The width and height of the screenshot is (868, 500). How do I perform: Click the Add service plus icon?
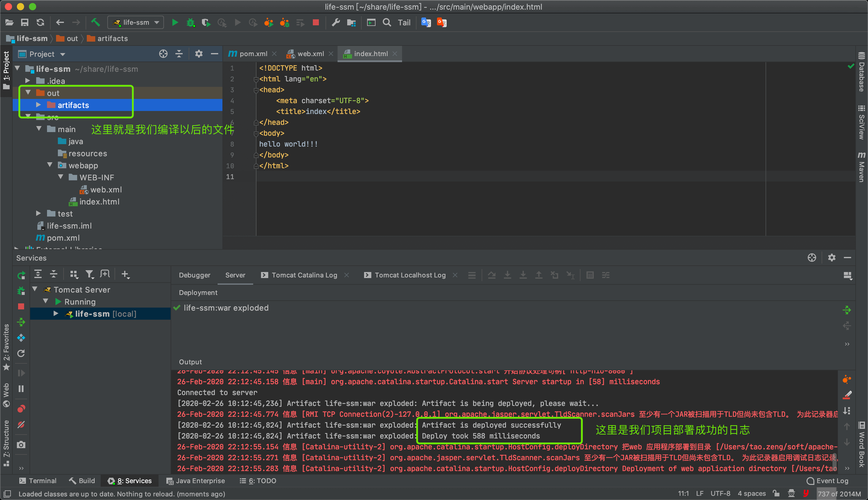coord(125,274)
